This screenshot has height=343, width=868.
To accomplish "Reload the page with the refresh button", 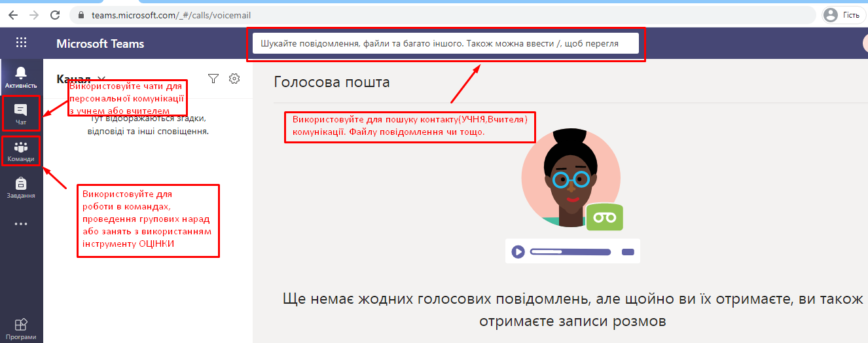I will 56,14.
